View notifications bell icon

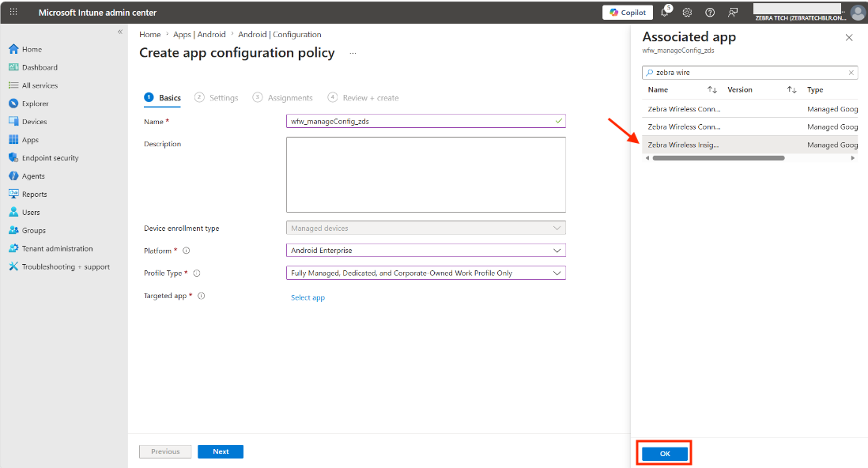666,12
